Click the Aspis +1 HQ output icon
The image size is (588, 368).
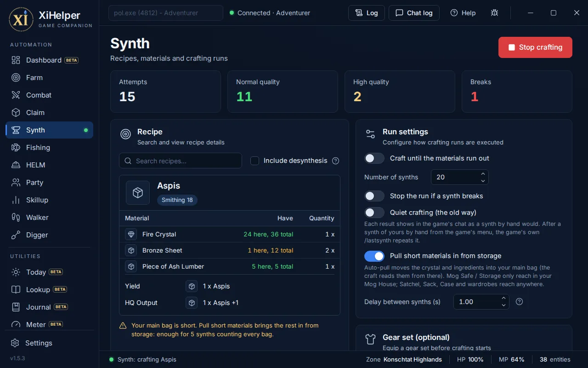(x=192, y=303)
